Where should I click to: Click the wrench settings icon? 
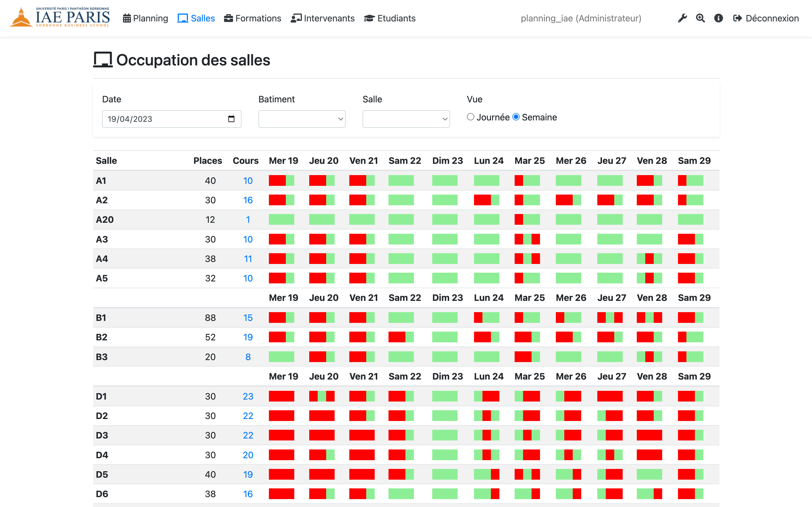tap(682, 18)
